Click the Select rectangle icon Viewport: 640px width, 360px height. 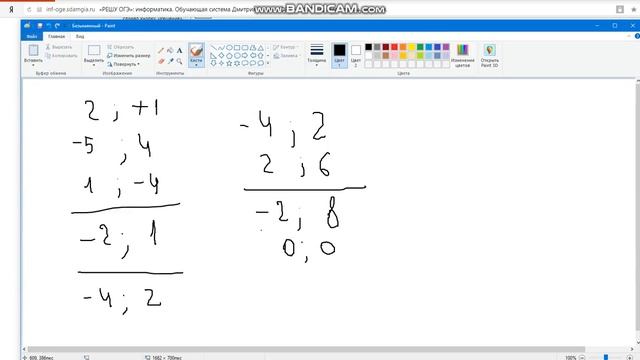click(94, 50)
